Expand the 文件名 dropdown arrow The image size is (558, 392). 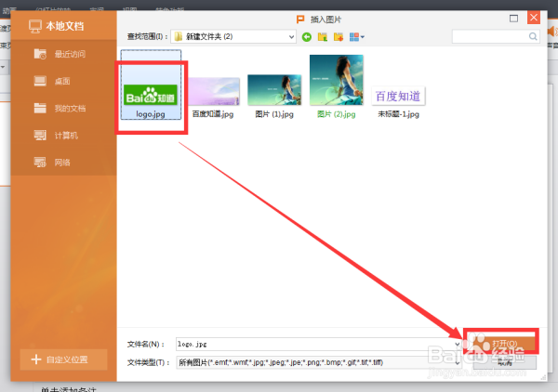point(457,344)
